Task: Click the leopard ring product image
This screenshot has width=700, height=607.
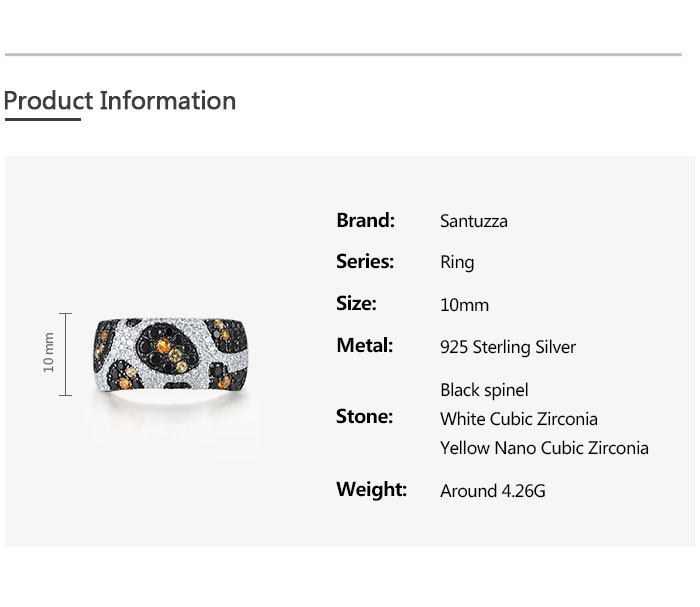Action: coord(170,354)
